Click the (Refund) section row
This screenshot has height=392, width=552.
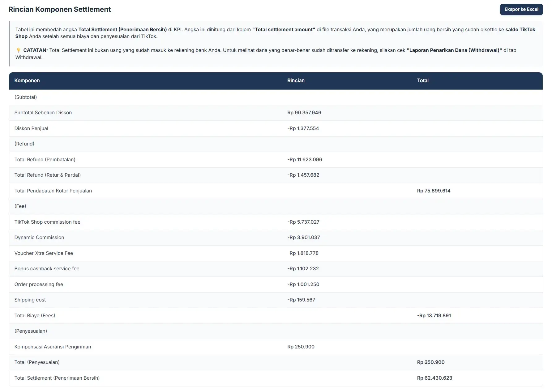[x=24, y=144]
